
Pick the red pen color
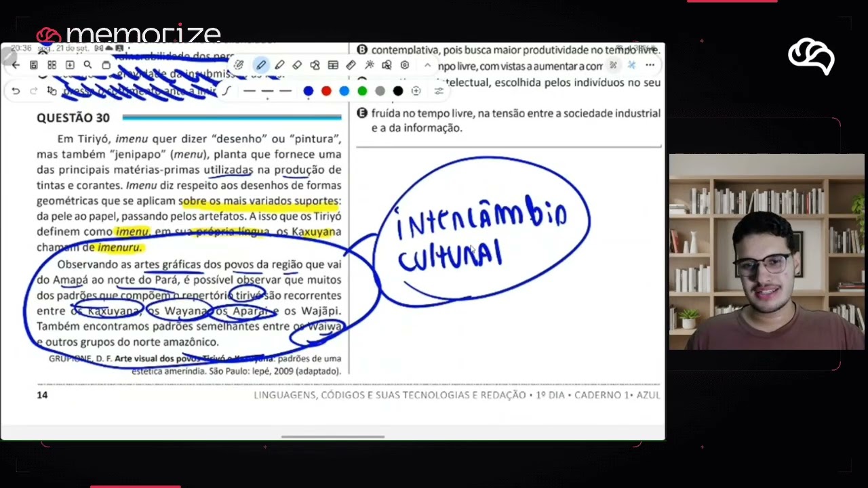point(326,91)
